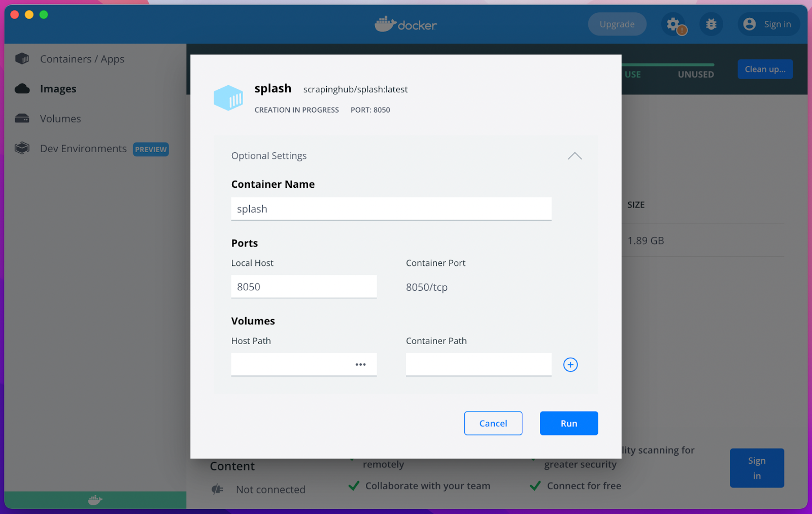Click the splash container image icon
Image resolution: width=812 pixels, height=514 pixels.
click(228, 97)
